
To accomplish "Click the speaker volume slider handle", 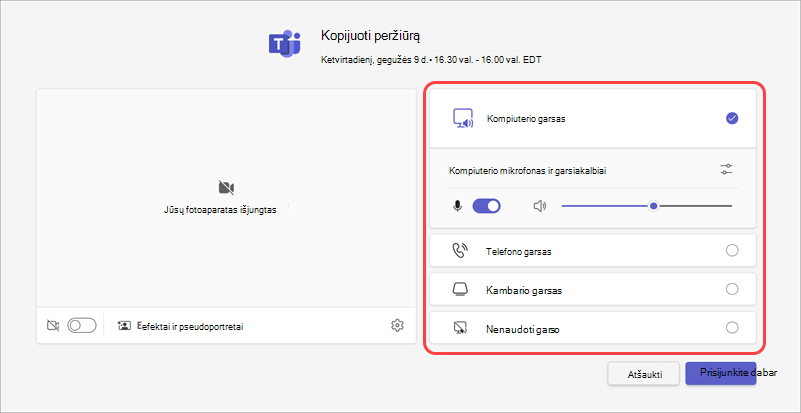I will (653, 206).
